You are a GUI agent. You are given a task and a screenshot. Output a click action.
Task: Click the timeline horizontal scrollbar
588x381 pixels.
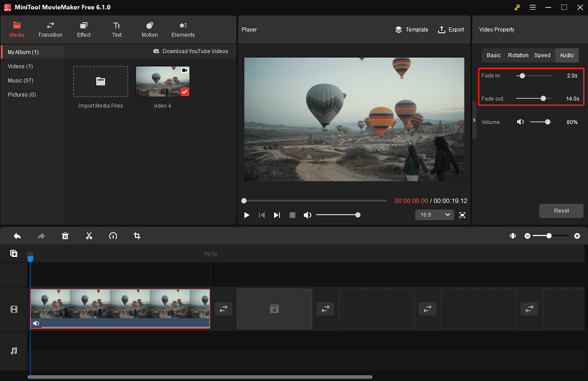coord(200,377)
